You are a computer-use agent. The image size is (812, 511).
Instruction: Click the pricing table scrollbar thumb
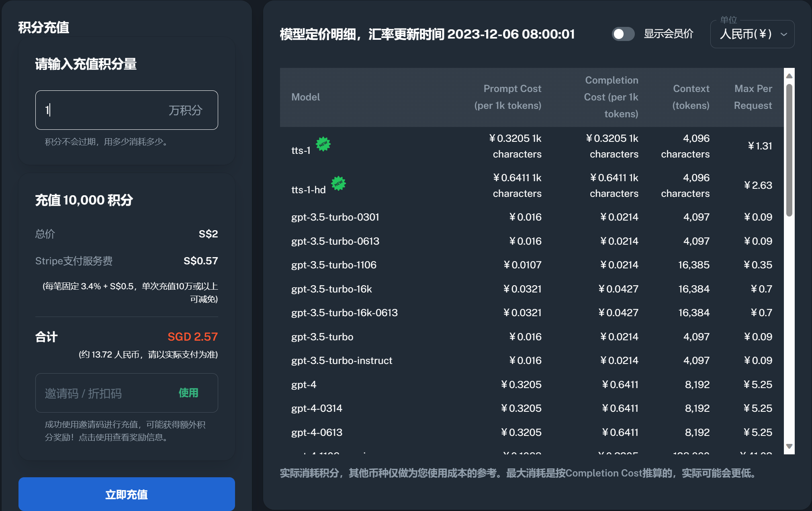(789, 150)
